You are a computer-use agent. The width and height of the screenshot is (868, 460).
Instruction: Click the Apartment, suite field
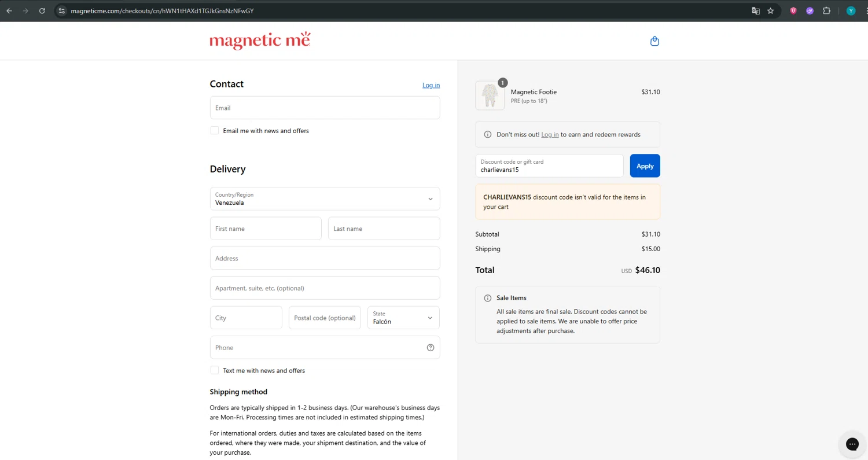point(325,288)
